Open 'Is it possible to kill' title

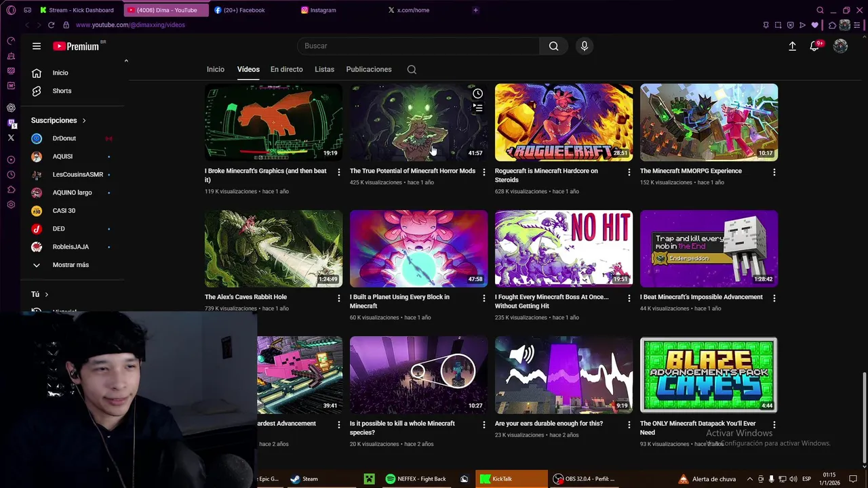tap(402, 428)
